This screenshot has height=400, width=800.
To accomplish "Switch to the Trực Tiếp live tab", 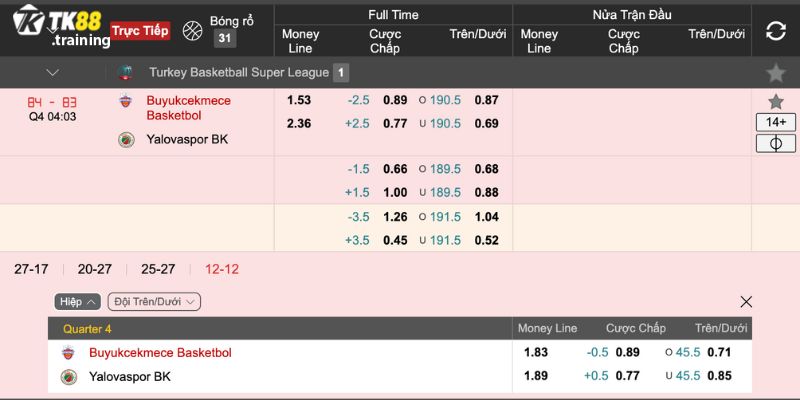I will [x=140, y=31].
